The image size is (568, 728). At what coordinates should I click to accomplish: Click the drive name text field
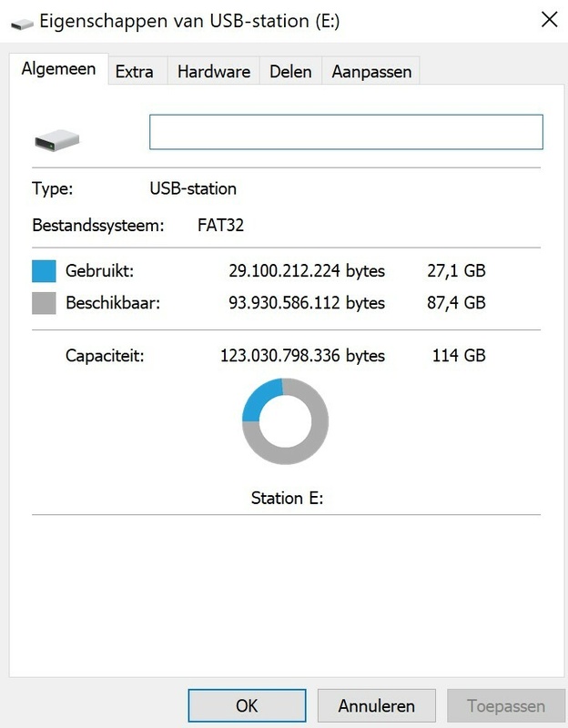coord(346,132)
